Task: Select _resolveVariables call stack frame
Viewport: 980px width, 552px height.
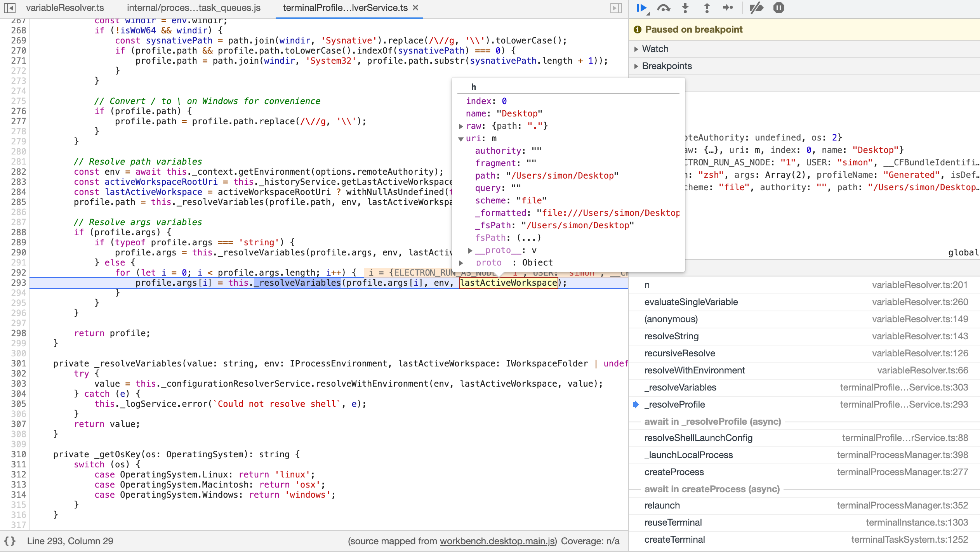Action: click(805, 387)
